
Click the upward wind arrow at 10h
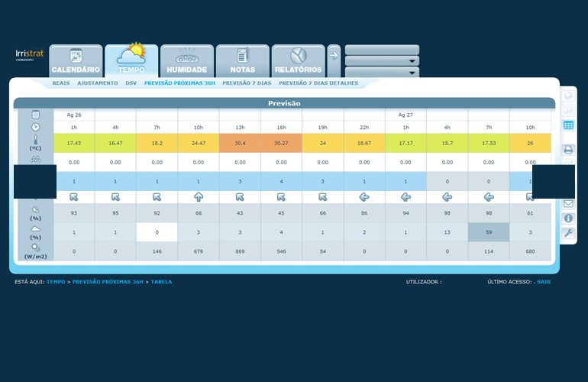[x=198, y=197]
